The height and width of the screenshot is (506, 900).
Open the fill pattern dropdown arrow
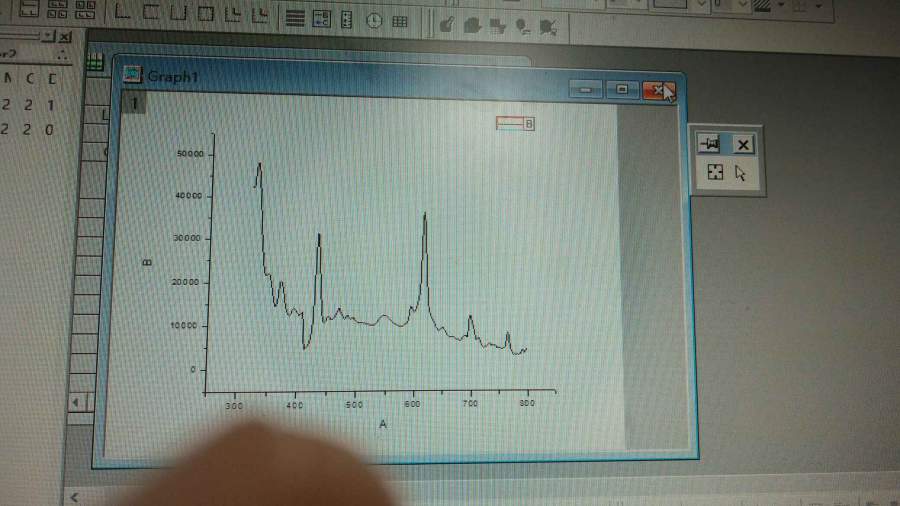tap(781, 6)
